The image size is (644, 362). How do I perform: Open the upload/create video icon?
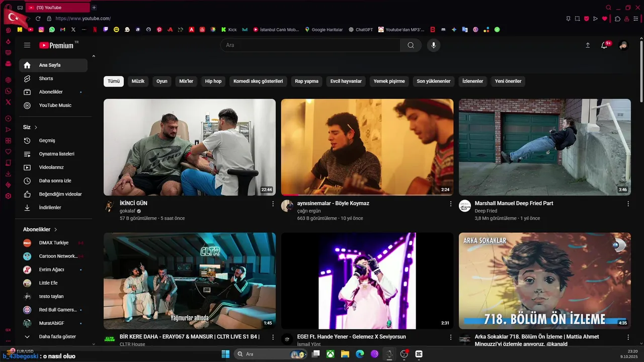588,45
